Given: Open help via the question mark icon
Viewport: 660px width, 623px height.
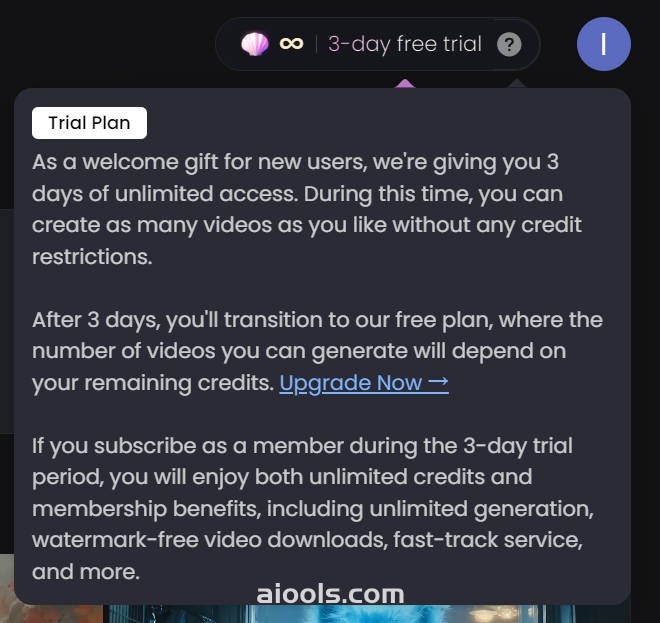Looking at the screenshot, I should 509,44.
